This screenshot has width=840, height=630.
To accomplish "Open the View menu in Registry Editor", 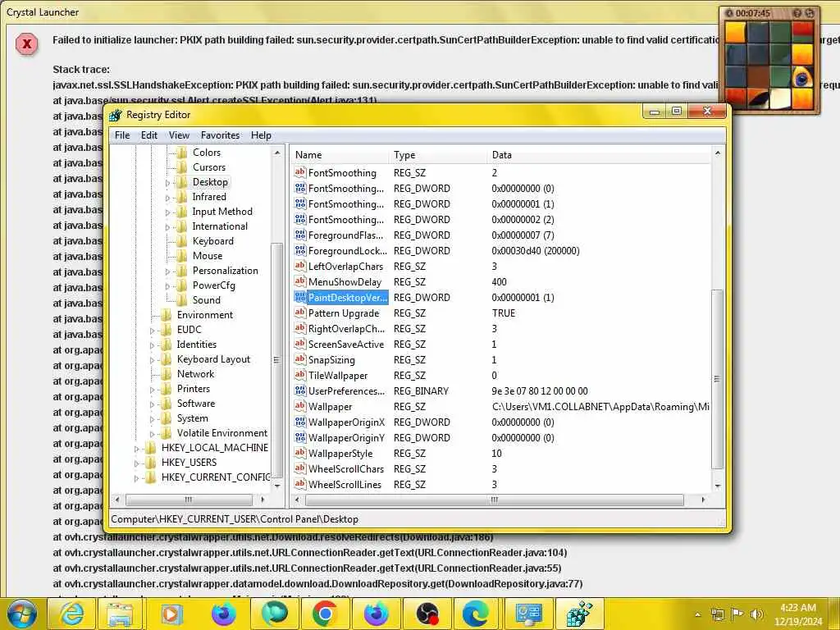I will coord(179,135).
